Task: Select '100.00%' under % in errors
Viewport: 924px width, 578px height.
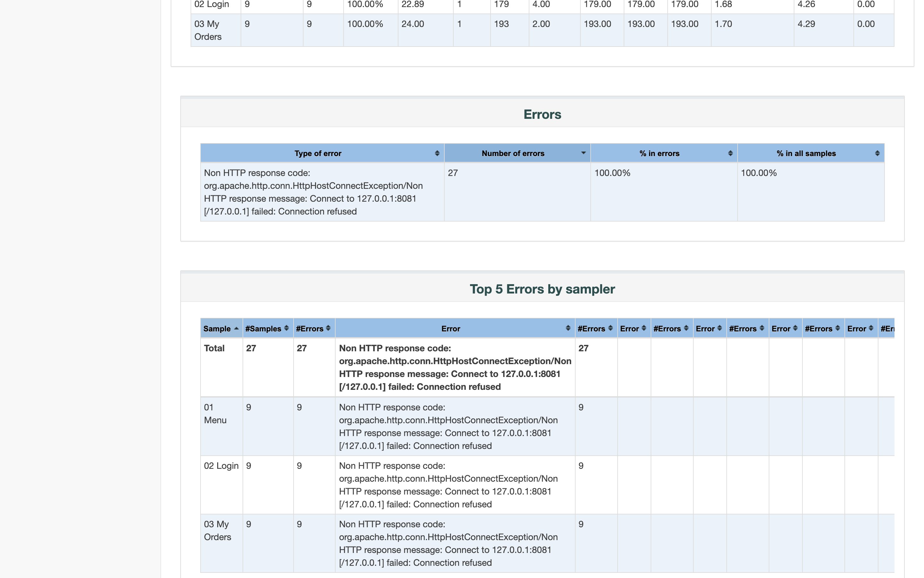Action: coord(612,173)
